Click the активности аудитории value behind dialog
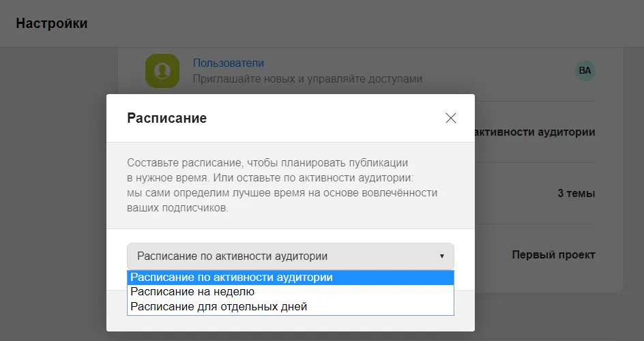This screenshot has height=341, width=644. [535, 132]
